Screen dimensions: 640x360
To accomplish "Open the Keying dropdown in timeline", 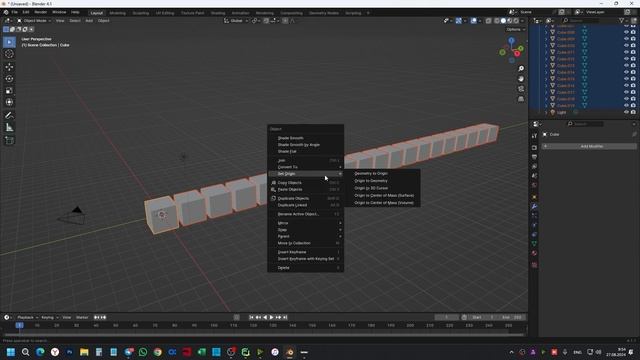I will (x=49, y=317).
